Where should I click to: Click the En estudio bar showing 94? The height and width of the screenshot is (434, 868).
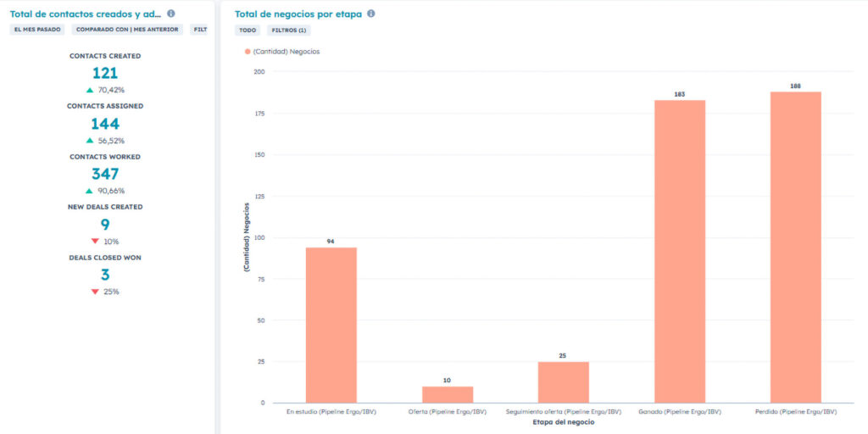click(x=331, y=325)
